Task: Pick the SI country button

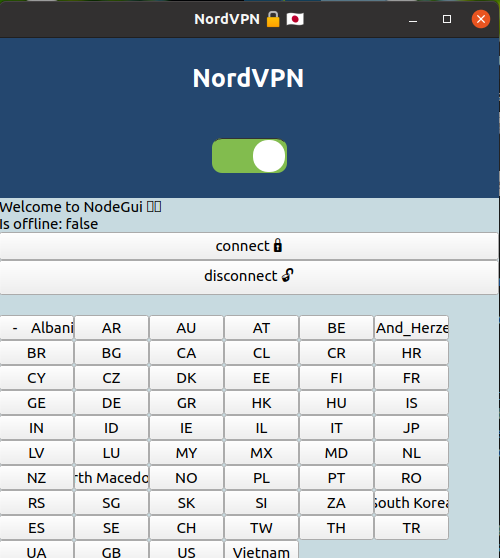Action: click(x=262, y=503)
